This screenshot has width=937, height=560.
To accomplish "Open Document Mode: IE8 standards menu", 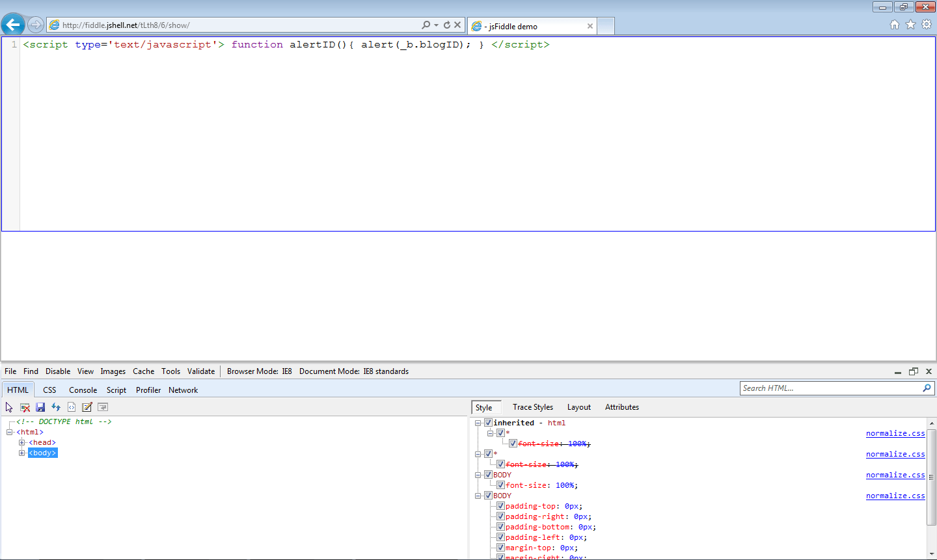I will [354, 371].
